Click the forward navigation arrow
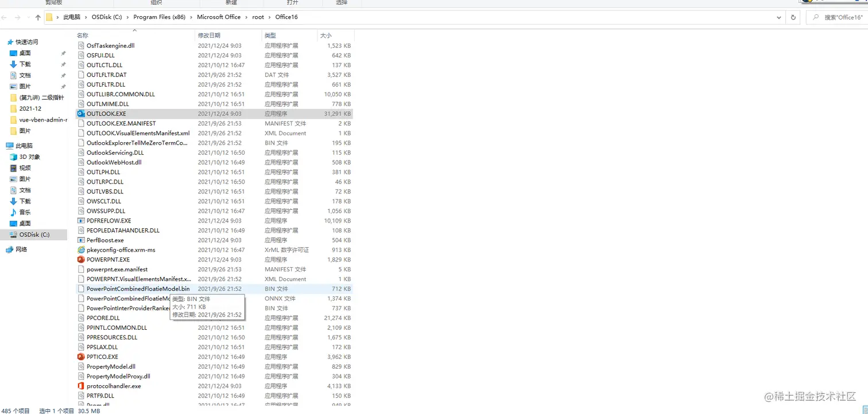This screenshot has height=414, width=868. [x=18, y=17]
